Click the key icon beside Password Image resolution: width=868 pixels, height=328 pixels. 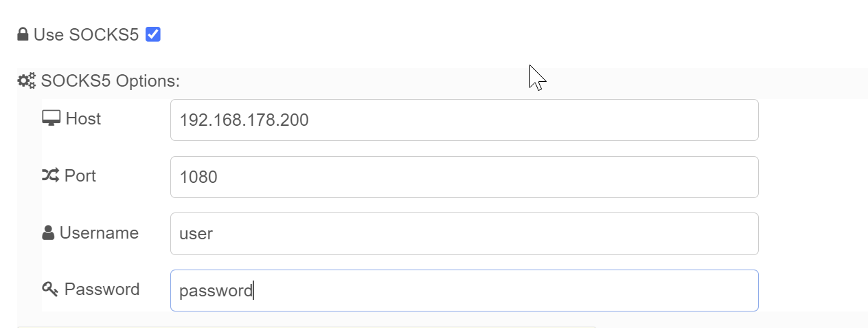pyautogui.click(x=50, y=289)
